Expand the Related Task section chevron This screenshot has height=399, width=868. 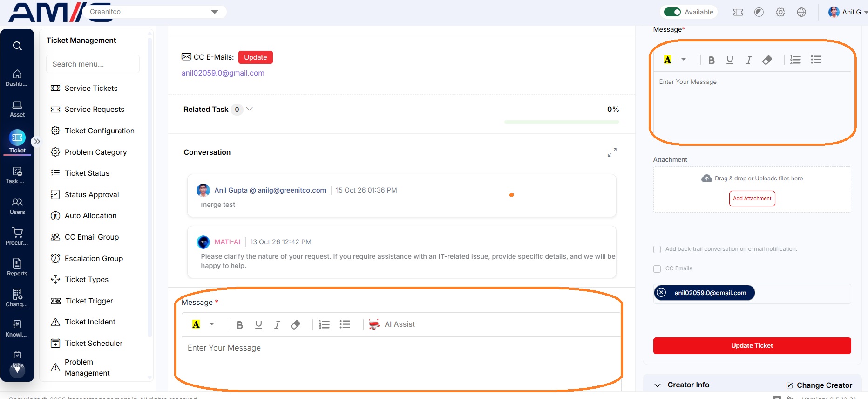(x=250, y=109)
